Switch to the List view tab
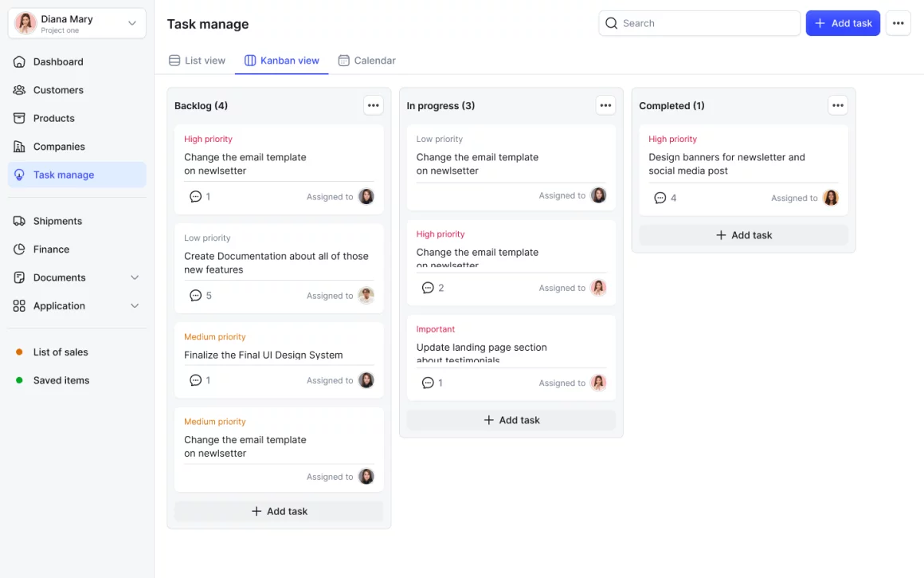The image size is (924, 578). tap(197, 61)
